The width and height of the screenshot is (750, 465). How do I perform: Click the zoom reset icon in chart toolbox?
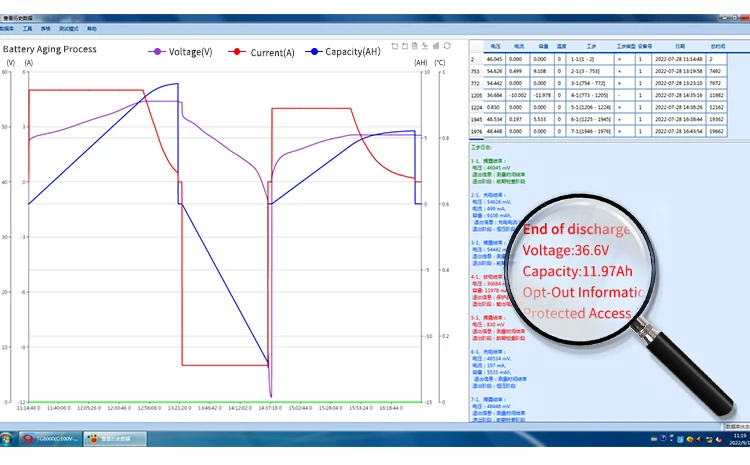coord(405,46)
